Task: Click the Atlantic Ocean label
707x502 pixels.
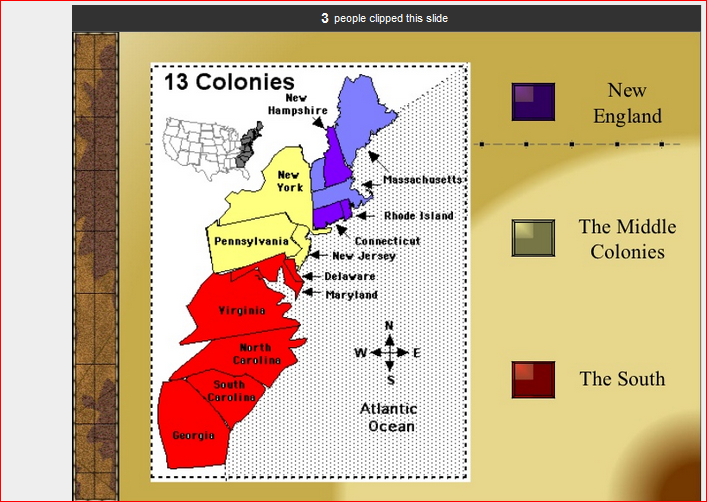Action: click(389, 418)
